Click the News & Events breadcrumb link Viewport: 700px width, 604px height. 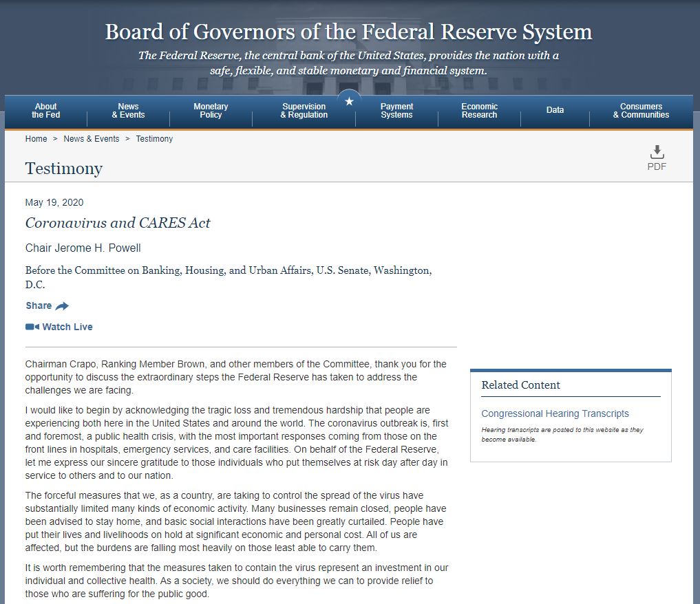[92, 139]
